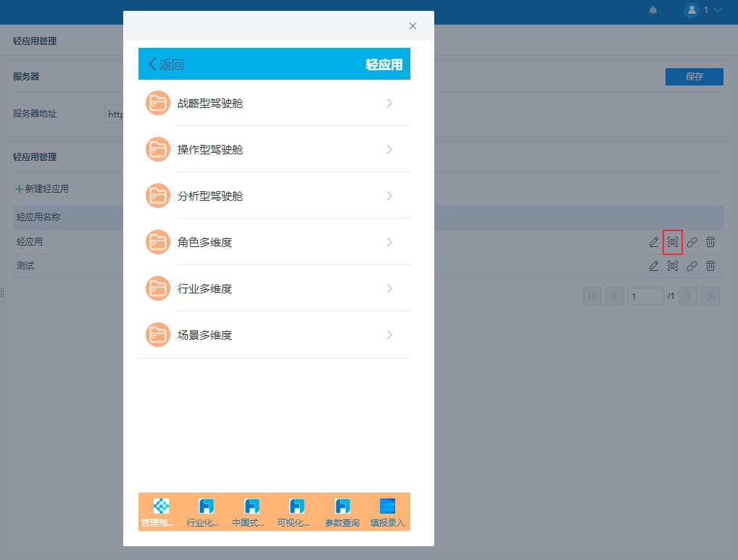Preview the 测试 light app
The height and width of the screenshot is (560, 738).
673,266
